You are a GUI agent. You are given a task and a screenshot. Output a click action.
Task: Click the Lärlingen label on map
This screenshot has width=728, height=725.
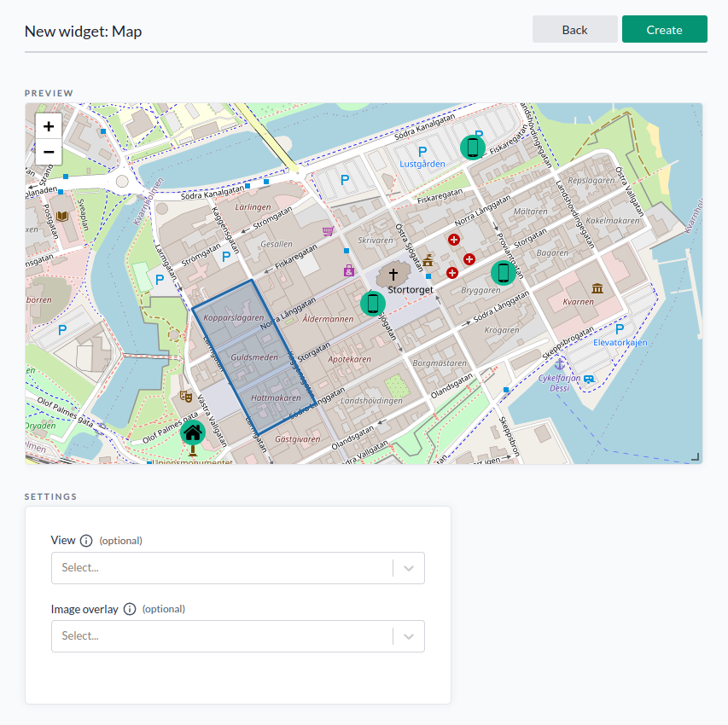pos(253,206)
